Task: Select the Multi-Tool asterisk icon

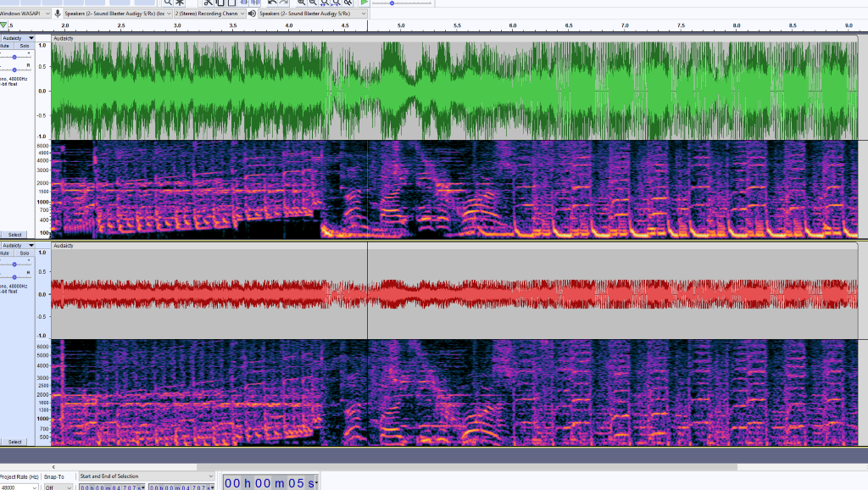Action: (x=180, y=3)
